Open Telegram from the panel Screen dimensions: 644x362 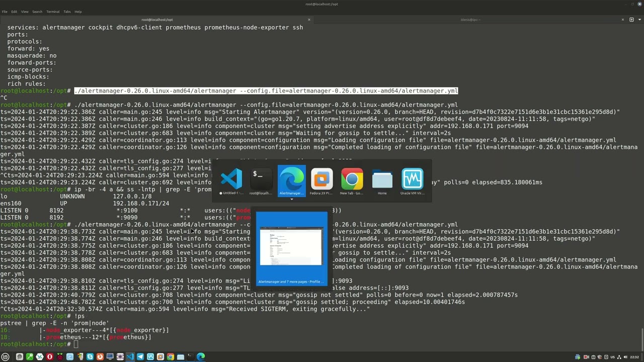pos(140,357)
